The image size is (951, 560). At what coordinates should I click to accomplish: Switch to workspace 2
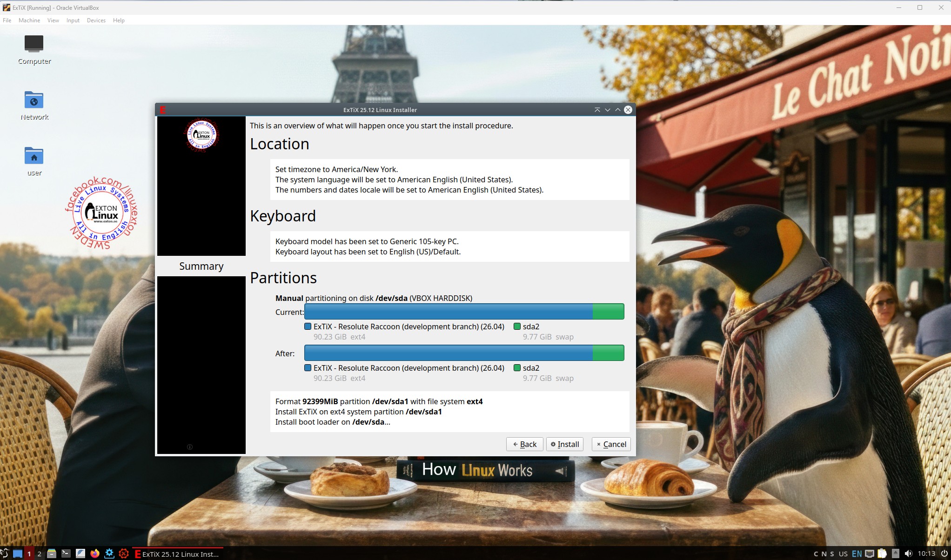40,553
